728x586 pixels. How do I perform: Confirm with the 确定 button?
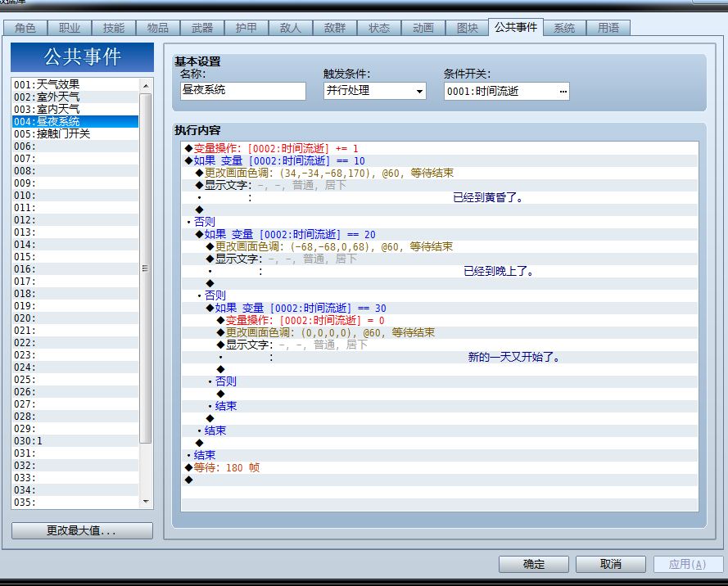pos(534,564)
